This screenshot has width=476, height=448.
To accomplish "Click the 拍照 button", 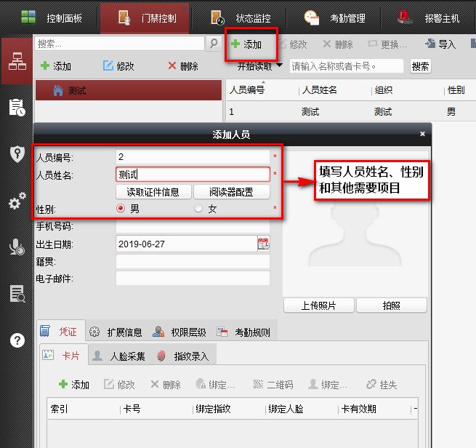I will [x=391, y=305].
